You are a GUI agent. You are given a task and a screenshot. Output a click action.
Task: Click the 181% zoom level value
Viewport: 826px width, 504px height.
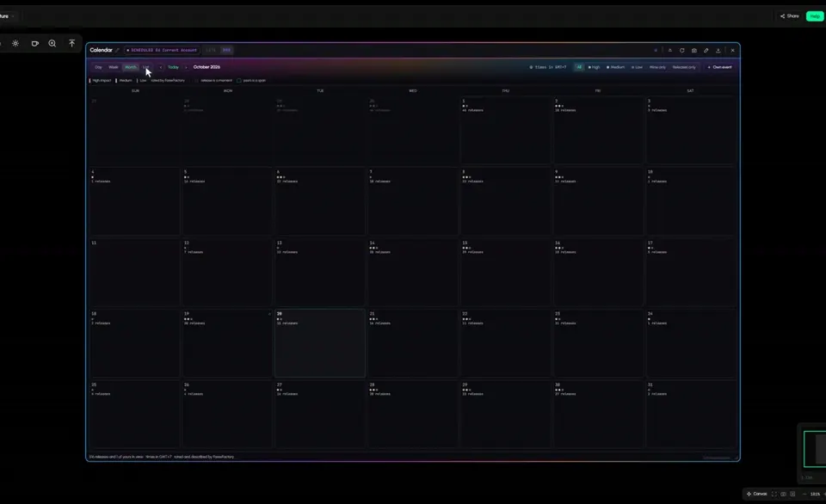pos(815,494)
